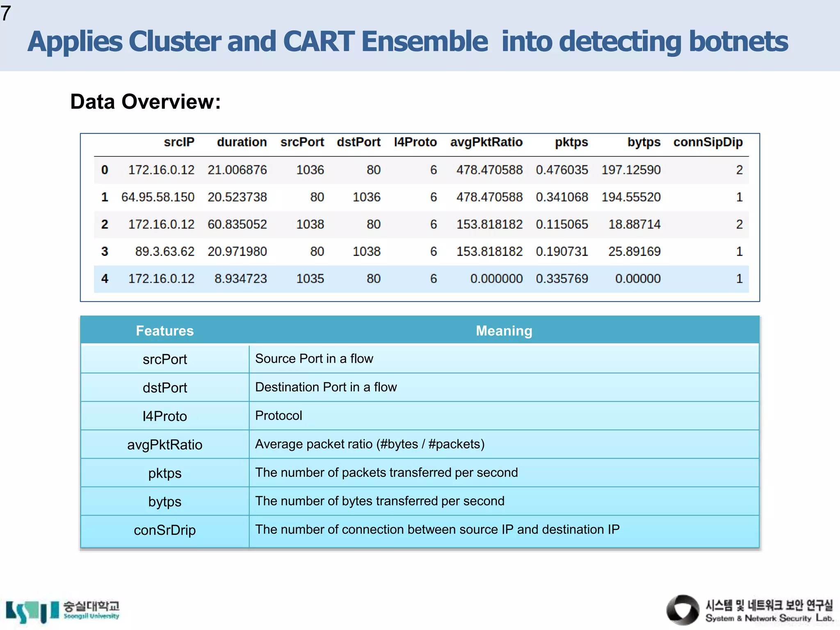Click 'The number of bytes transferred per second'
Image resolution: width=840 pixels, height=630 pixels.
379,501
